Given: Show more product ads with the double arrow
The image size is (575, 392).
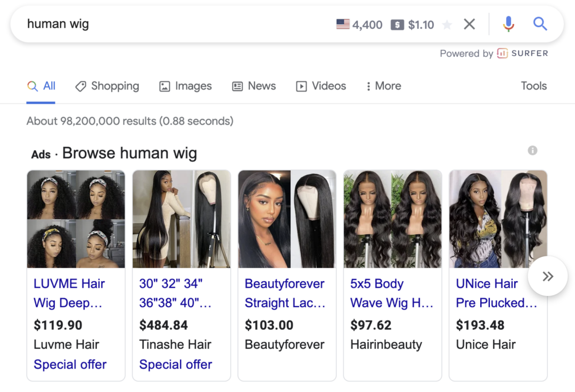Looking at the screenshot, I should pyautogui.click(x=547, y=276).
